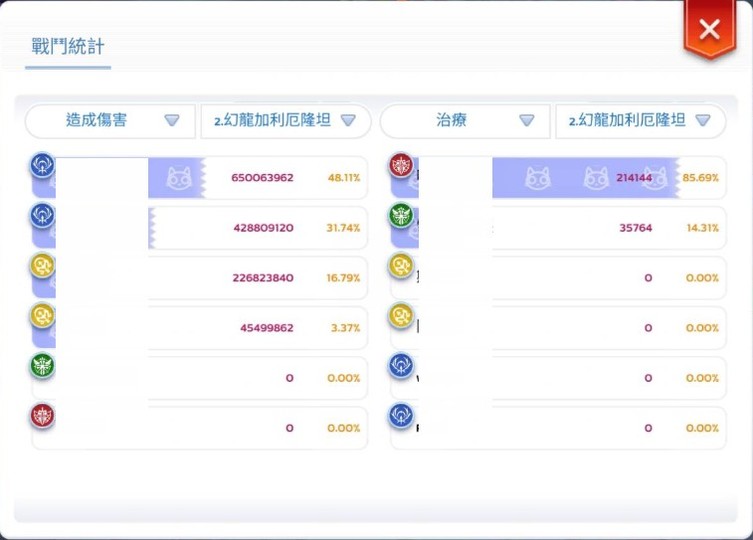Switch to the 戰鬥統計 tab
Image resolution: width=753 pixels, height=540 pixels.
pyautogui.click(x=68, y=47)
